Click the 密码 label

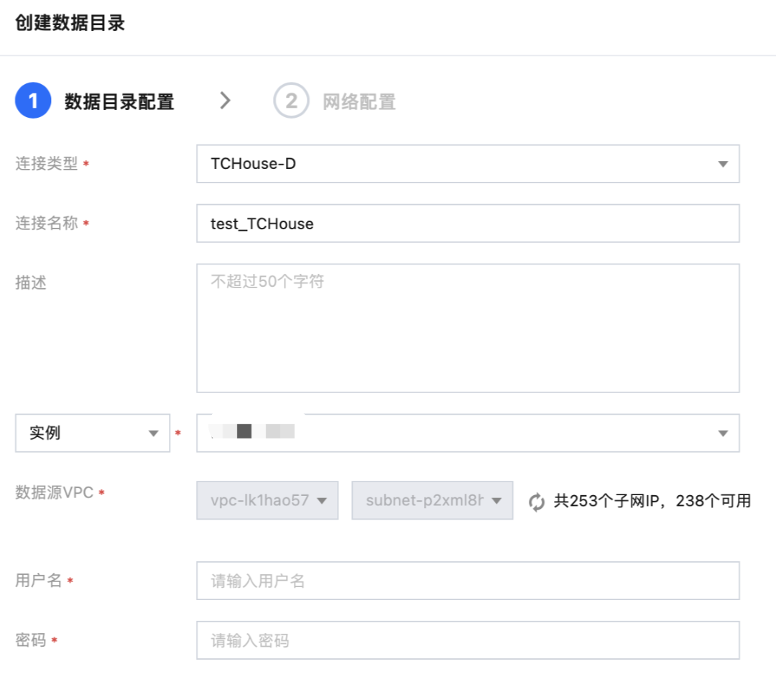pyautogui.click(x=31, y=640)
